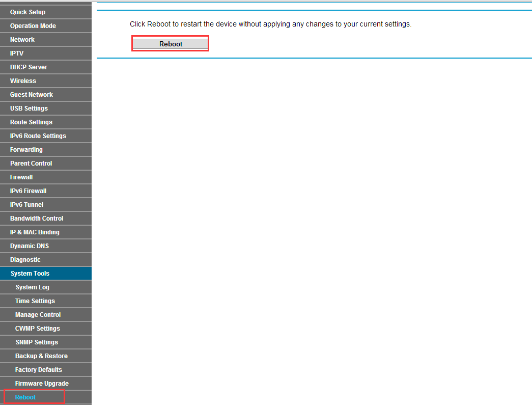
Task: Select Manage Control submenu item
Action: [46, 315]
